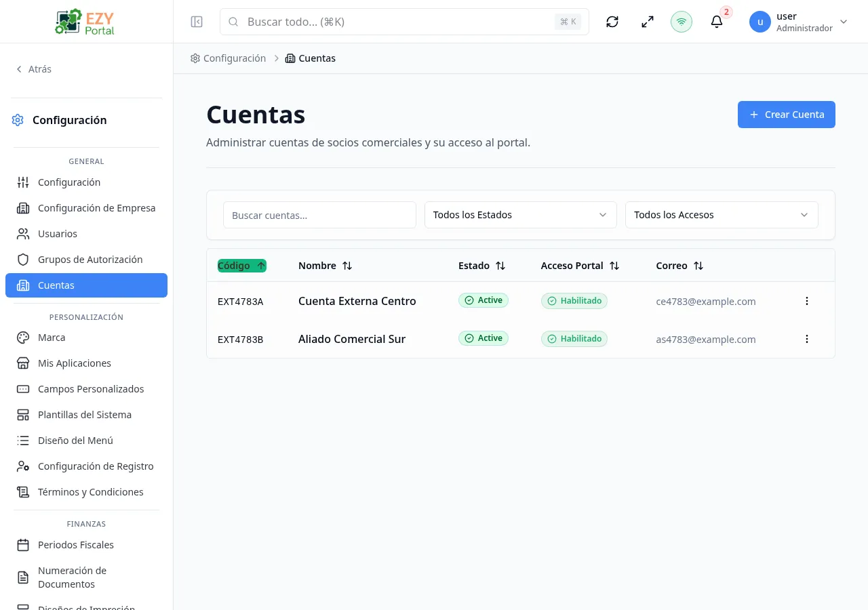Image resolution: width=868 pixels, height=610 pixels.
Task: Click the document icon for Numeración de Documentos
Action: point(23,577)
